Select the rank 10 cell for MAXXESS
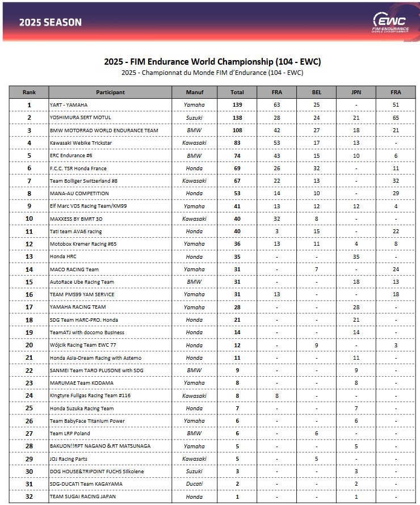Image resolution: width=420 pixels, height=505 pixels. tap(29, 218)
